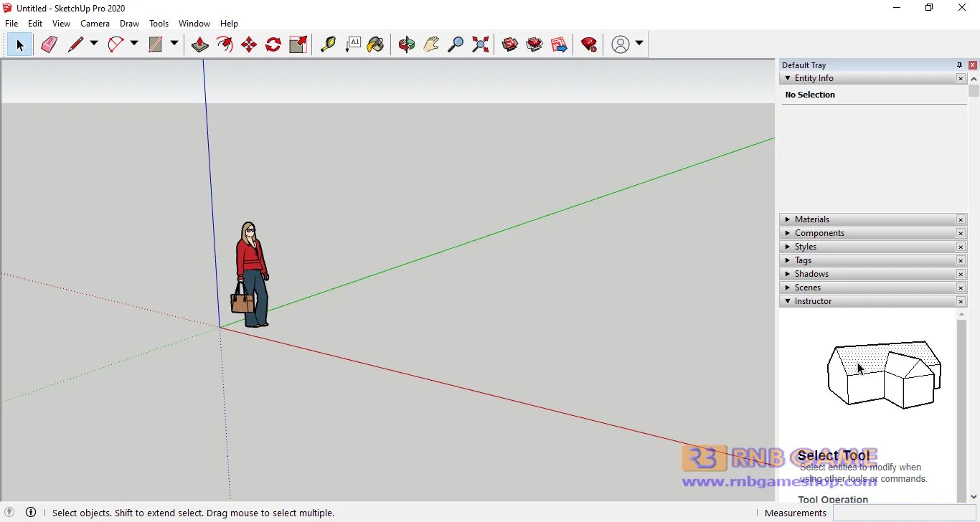Activate the Tape Measure tool
This screenshot has width=980, height=522.
point(329,44)
